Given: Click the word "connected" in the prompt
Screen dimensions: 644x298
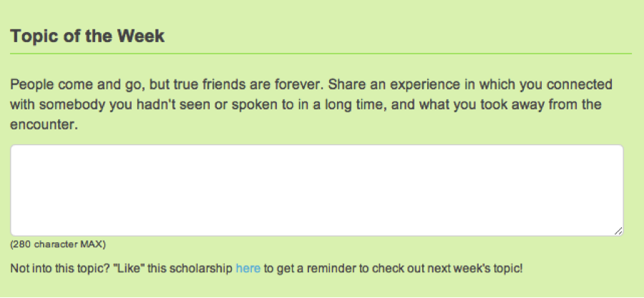Looking at the screenshot, I should tap(587, 84).
